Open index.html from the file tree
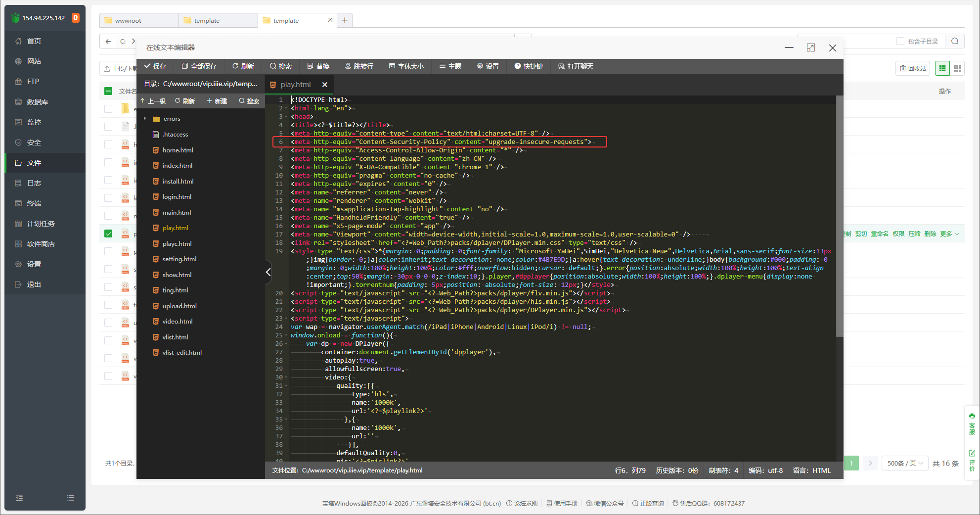Screen dimensions: 980x515 pos(177,166)
